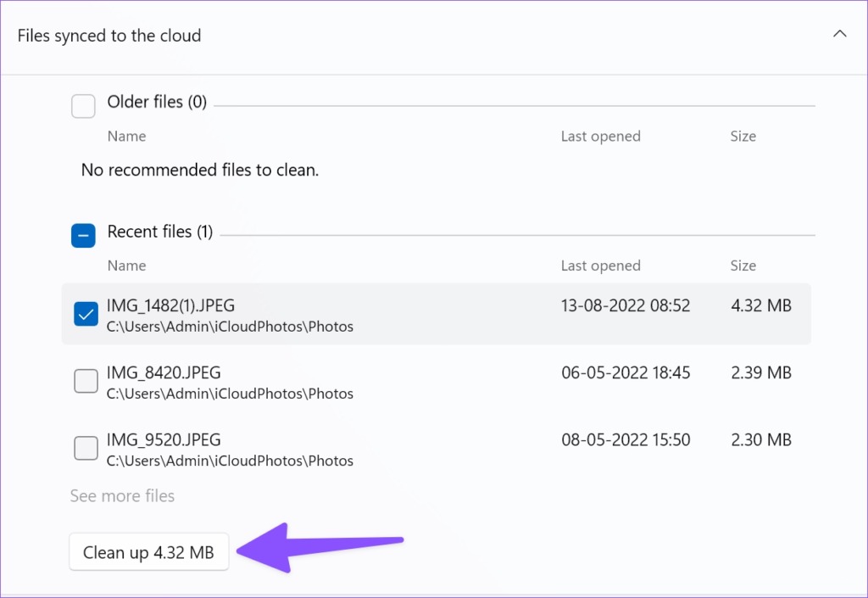Image resolution: width=868 pixels, height=598 pixels.
Task: Deselect IMG_1482(1).JPEG
Action: [86, 313]
